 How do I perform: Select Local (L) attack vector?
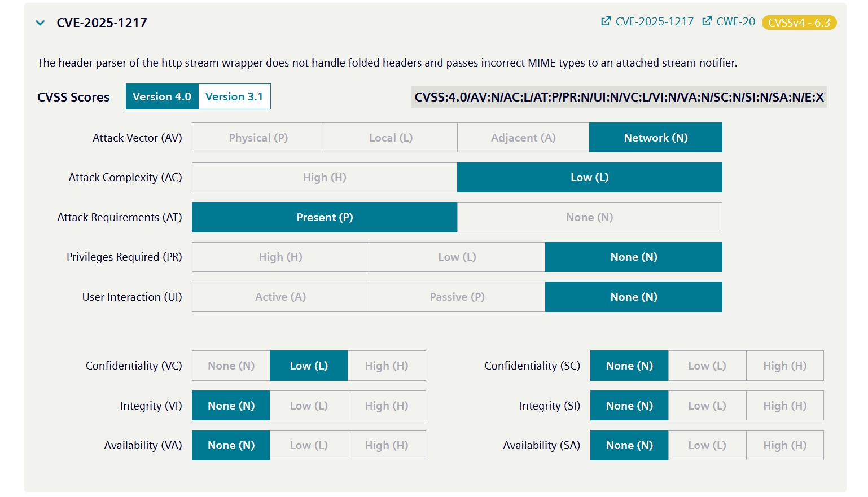point(391,137)
